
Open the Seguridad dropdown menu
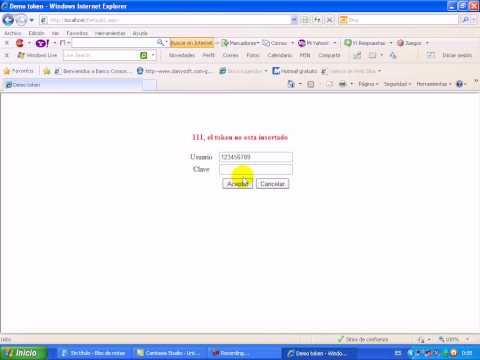[x=397, y=84]
